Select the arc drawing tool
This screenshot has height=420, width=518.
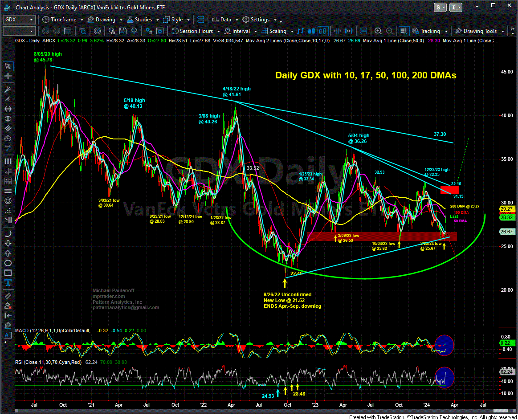(8, 233)
